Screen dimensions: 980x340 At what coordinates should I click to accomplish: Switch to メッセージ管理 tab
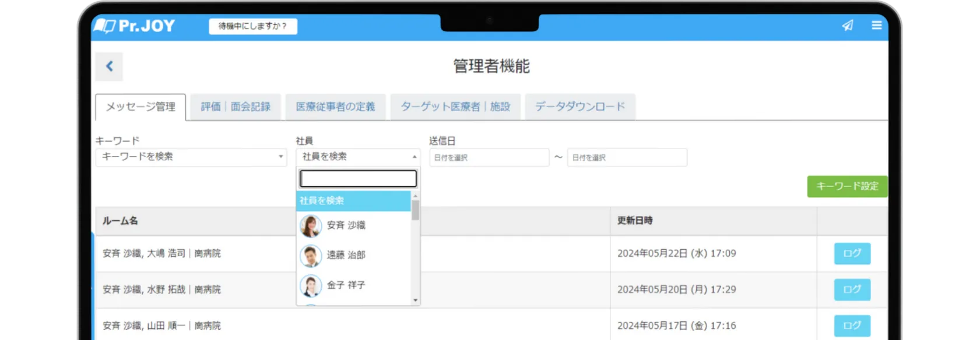(x=140, y=107)
